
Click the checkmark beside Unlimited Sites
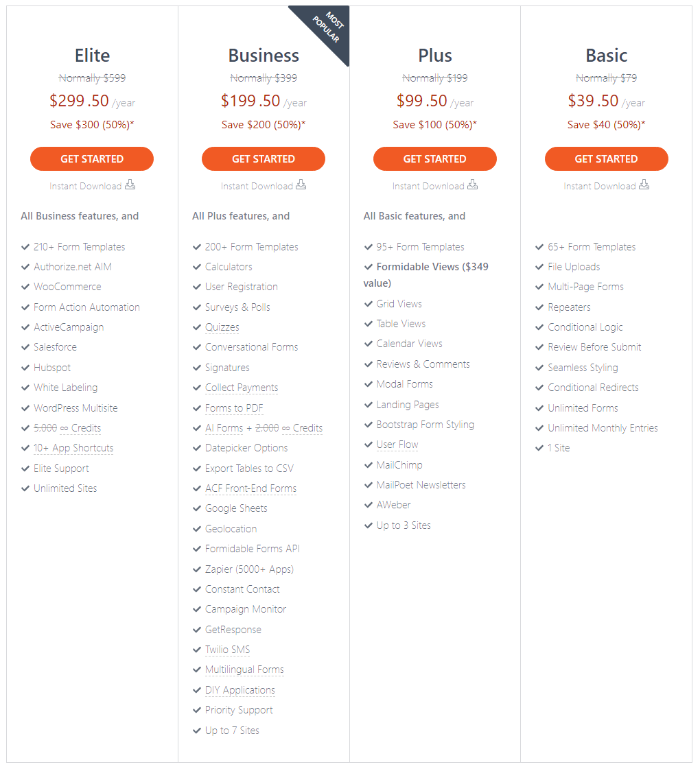coord(25,488)
